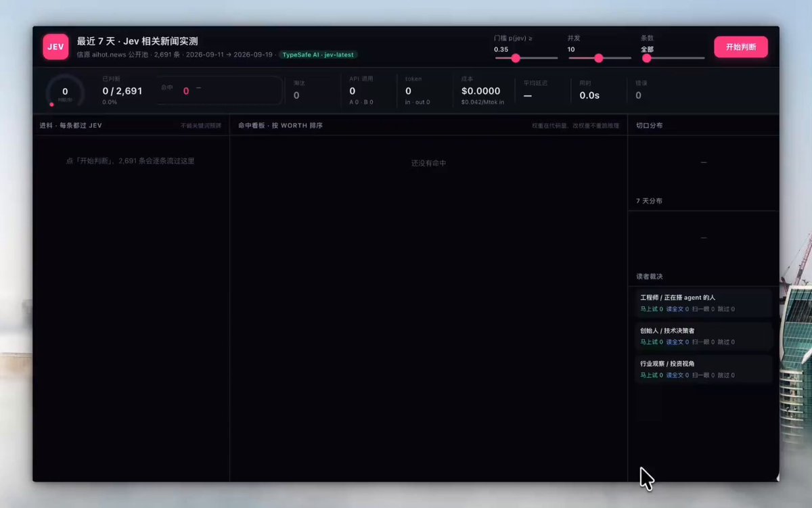Click the 还没有命中 placeholder text

[428, 163]
